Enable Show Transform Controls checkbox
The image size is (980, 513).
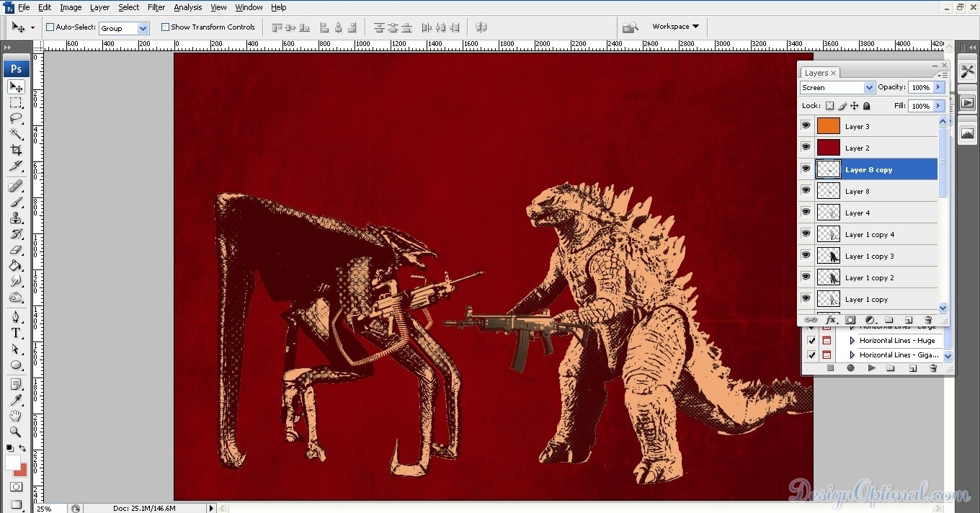[165, 27]
